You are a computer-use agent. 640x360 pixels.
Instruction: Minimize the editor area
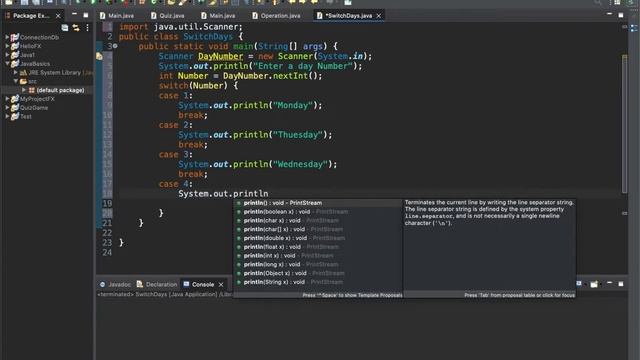click(x=609, y=14)
